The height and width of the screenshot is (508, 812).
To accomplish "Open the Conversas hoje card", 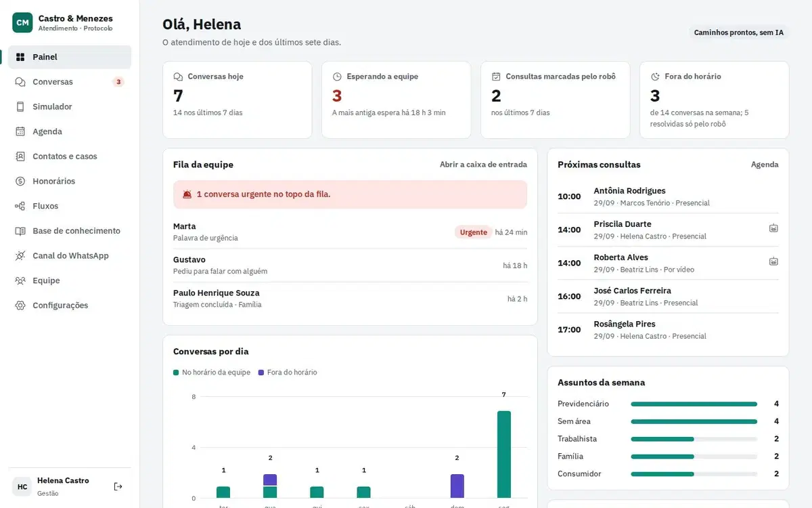I will 238,100.
